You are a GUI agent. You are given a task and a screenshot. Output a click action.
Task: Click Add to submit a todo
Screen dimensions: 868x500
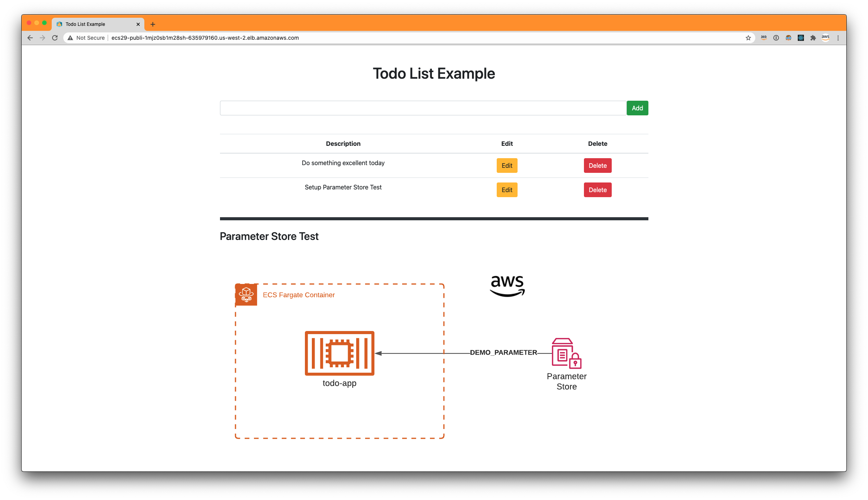pos(637,108)
